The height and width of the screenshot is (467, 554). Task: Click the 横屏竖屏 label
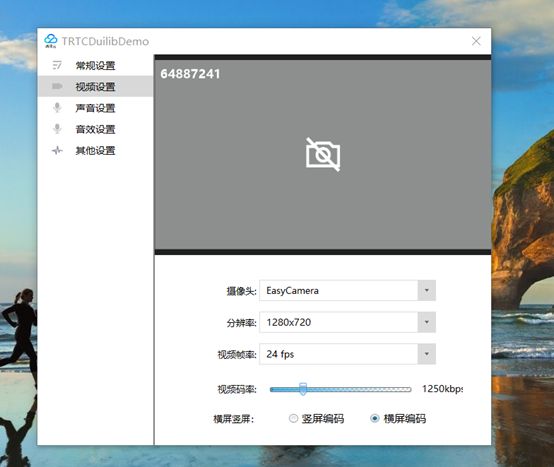pos(234,419)
